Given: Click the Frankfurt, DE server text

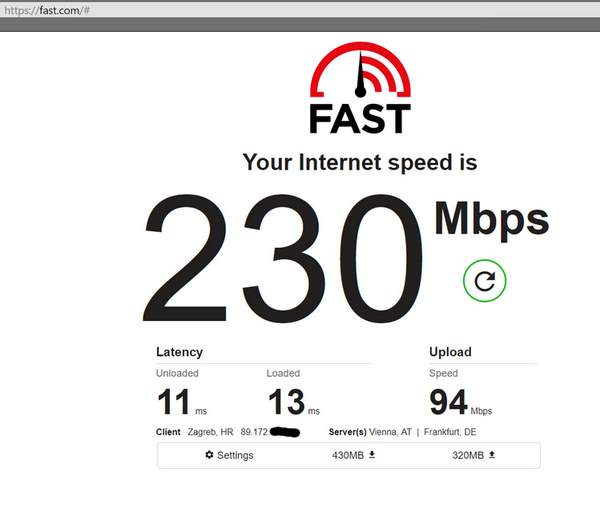Looking at the screenshot, I should (x=450, y=432).
